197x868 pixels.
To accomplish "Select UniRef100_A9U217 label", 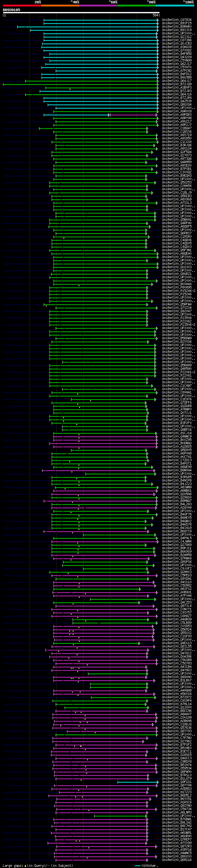I will (x=176, y=121).
